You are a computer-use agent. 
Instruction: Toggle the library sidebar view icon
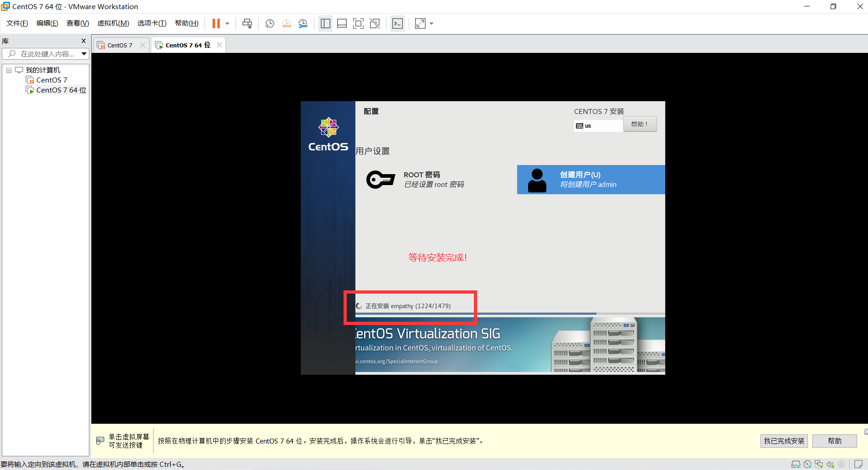point(325,24)
